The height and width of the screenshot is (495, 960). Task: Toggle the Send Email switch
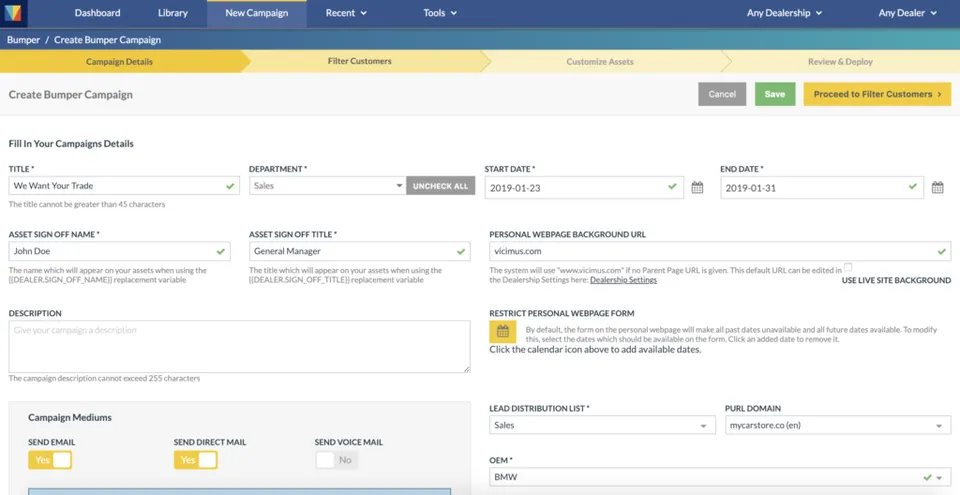pos(50,460)
